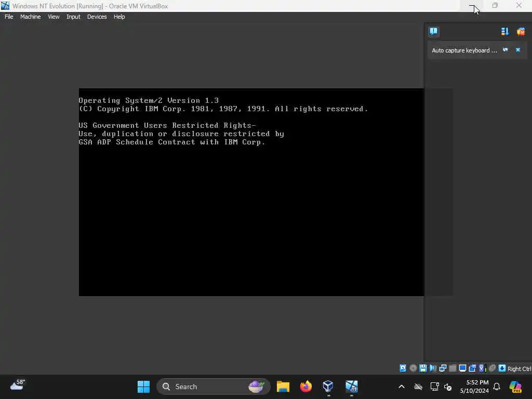Click the Right Ctrl host key label
Image resolution: width=532 pixels, height=399 pixels.
[x=519, y=369]
